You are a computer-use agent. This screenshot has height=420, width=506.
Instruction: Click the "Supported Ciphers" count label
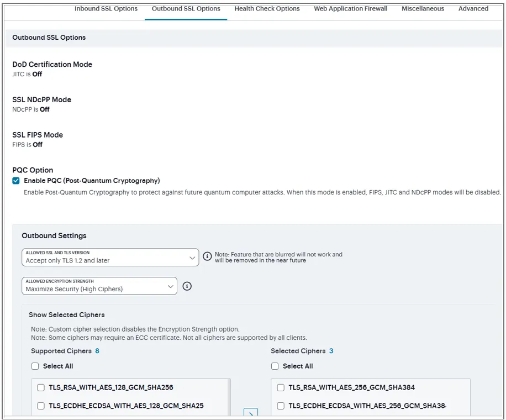pyautogui.click(x=65, y=351)
